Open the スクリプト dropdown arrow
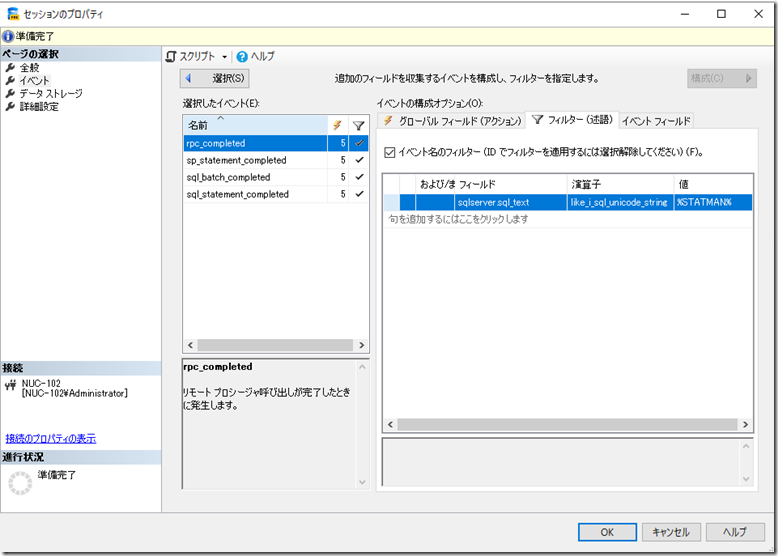 225,57
